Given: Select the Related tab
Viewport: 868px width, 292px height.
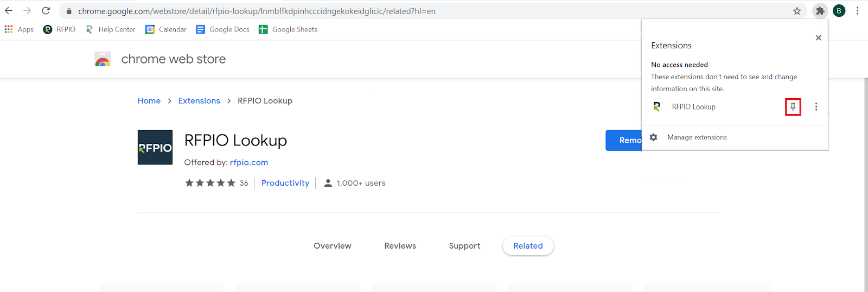Looking at the screenshot, I should (528, 246).
